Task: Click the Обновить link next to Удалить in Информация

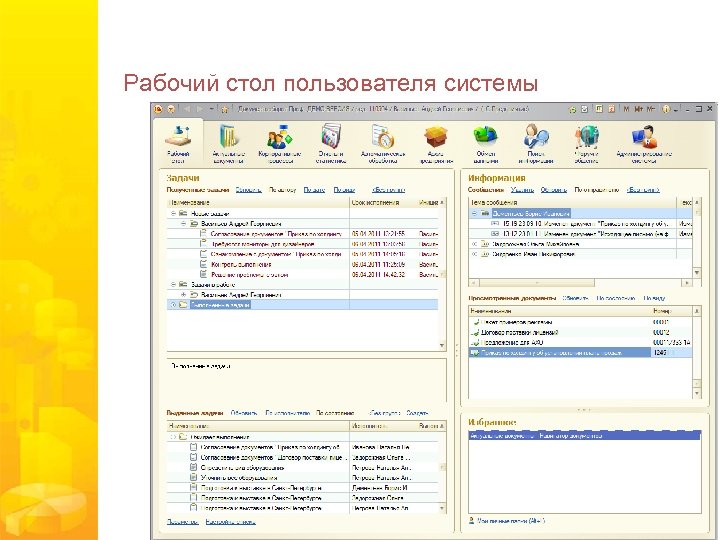Action: coord(554,190)
